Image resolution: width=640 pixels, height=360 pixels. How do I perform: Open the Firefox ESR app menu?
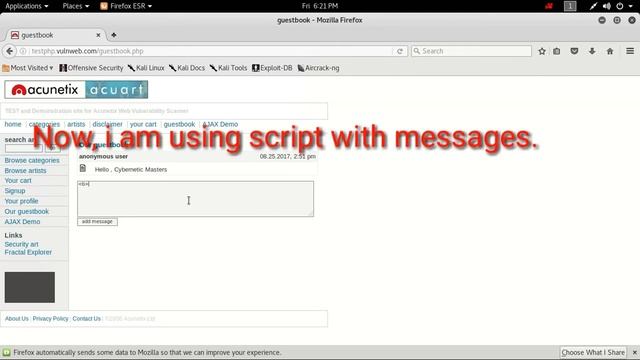click(x=126, y=6)
